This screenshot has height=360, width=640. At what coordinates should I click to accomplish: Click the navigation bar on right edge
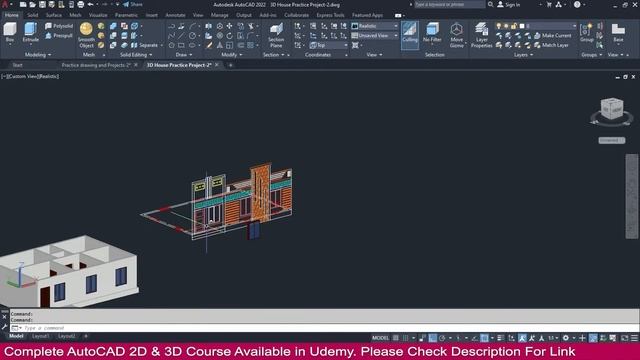pyautogui.click(x=631, y=196)
